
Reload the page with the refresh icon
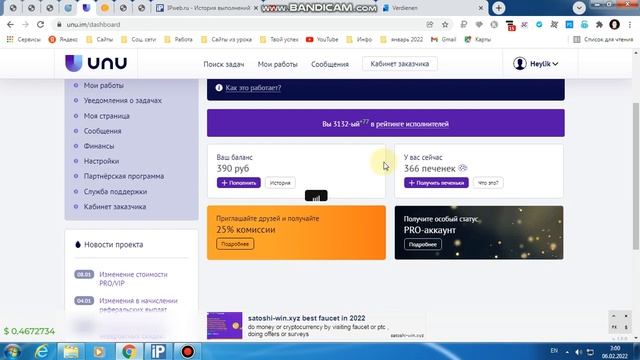click(x=40, y=24)
